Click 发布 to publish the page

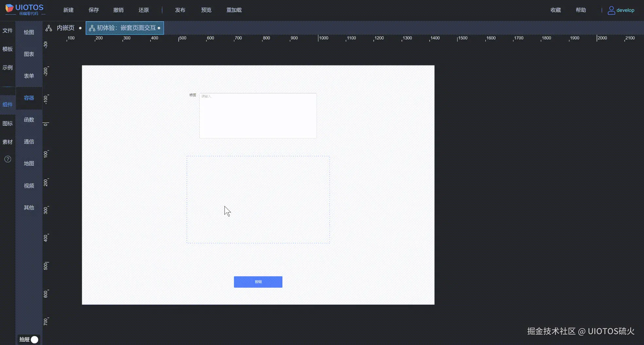click(180, 10)
